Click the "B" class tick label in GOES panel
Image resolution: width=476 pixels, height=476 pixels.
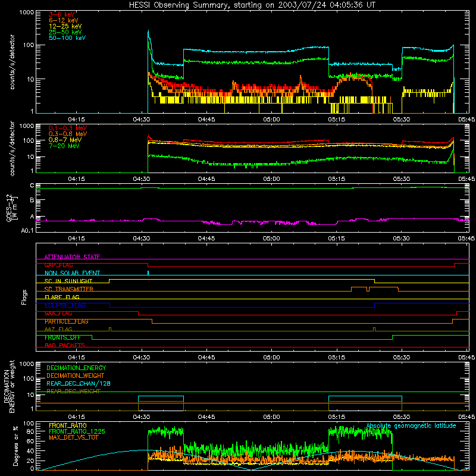pyautogui.click(x=32, y=200)
